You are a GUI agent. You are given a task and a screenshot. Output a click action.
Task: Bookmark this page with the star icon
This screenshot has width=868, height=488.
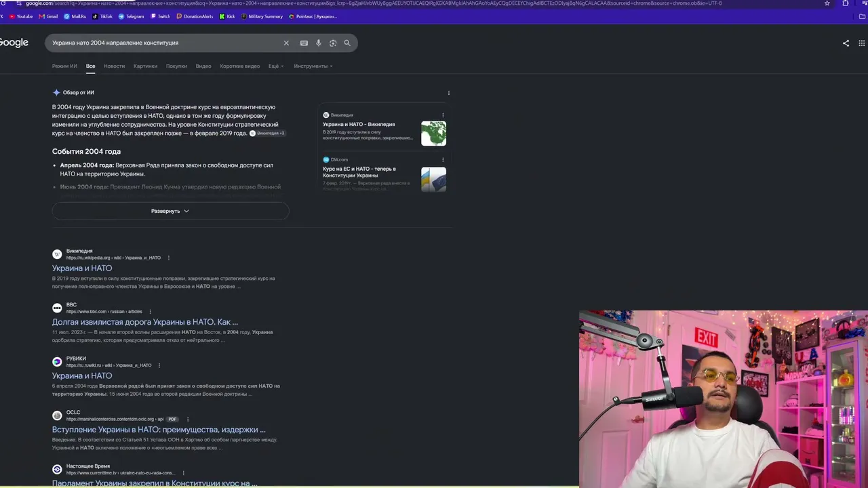(827, 3)
